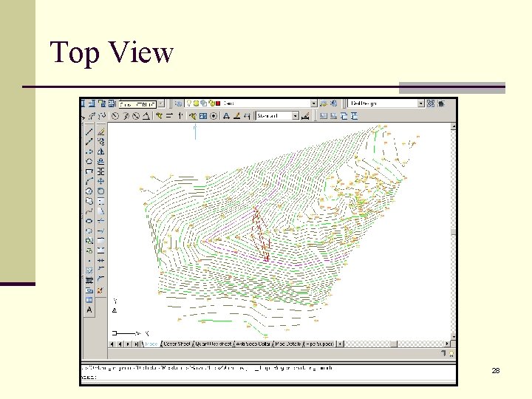The width and height of the screenshot is (532, 399).
Task: Select the Rotate modify tool
Action: 100,191
